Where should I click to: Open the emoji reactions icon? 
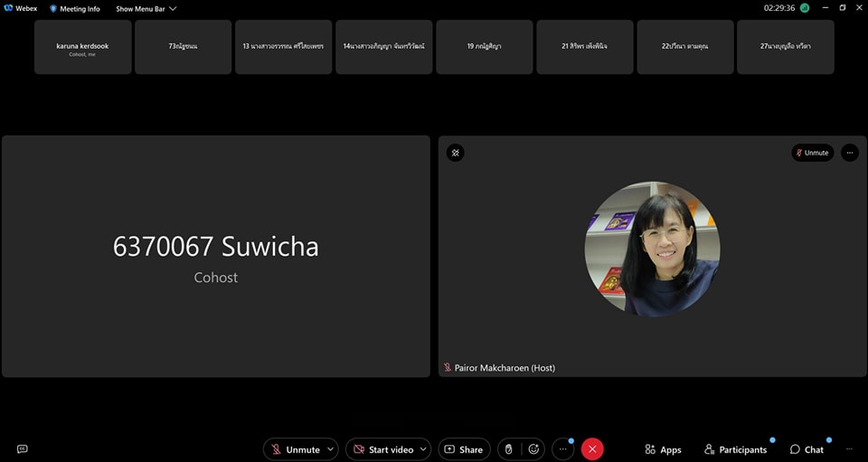tap(534, 449)
